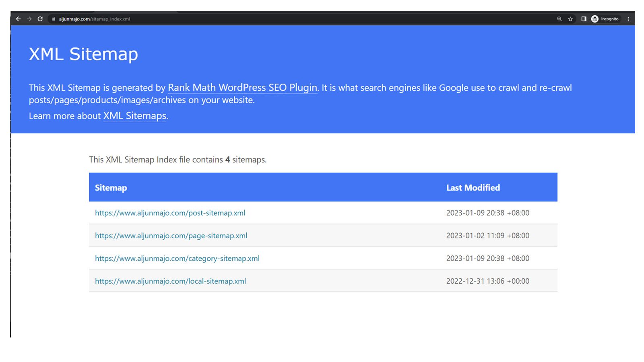Open the category-sitemap.xml link

[177, 258]
